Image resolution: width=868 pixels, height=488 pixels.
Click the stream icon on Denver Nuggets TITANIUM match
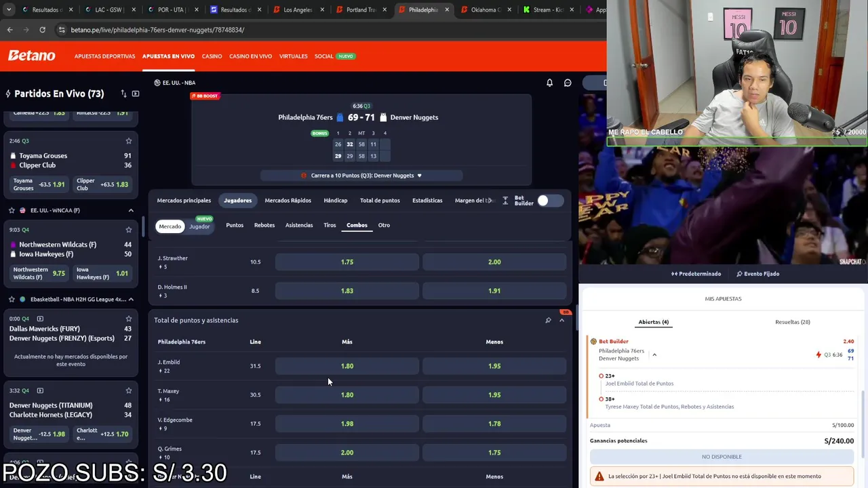(40, 390)
